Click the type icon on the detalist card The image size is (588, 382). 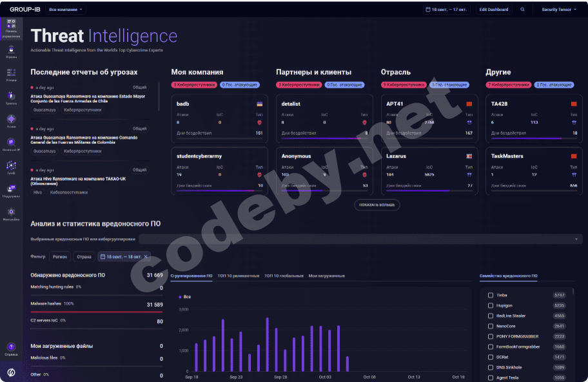tap(364, 123)
